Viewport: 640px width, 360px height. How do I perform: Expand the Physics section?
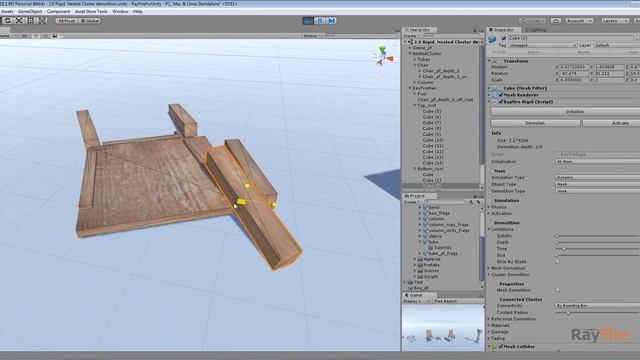(489, 207)
